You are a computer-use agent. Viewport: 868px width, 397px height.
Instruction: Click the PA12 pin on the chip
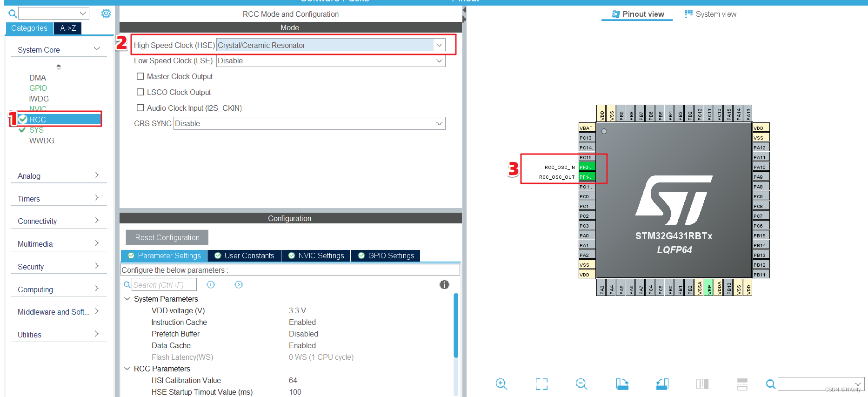coord(761,148)
